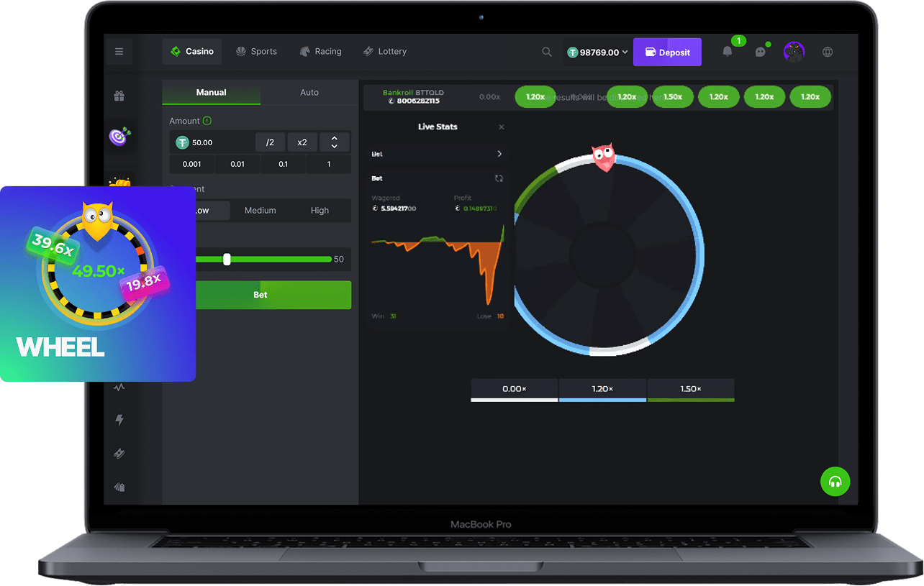Image resolution: width=924 pixels, height=586 pixels.
Task: Expand the Bet row chevron in Live Stats
Action: click(499, 154)
